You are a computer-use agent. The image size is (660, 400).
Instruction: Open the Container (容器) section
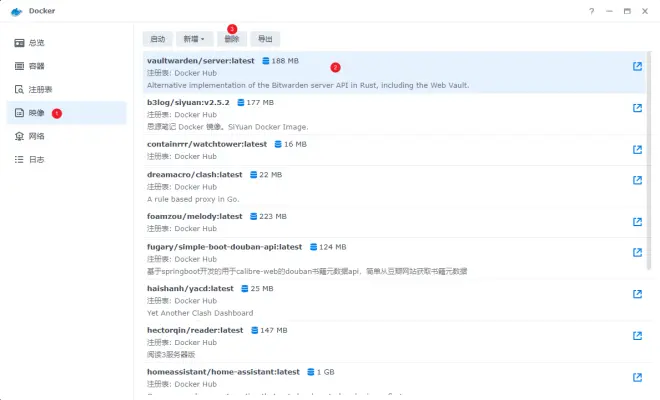tap(67, 66)
